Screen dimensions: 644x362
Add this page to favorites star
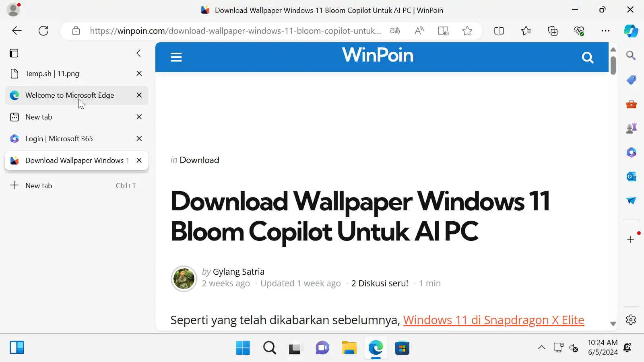[467, 31]
